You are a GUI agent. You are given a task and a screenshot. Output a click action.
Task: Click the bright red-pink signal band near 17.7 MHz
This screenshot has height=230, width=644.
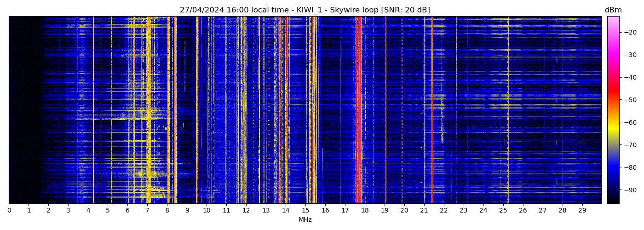358,110
